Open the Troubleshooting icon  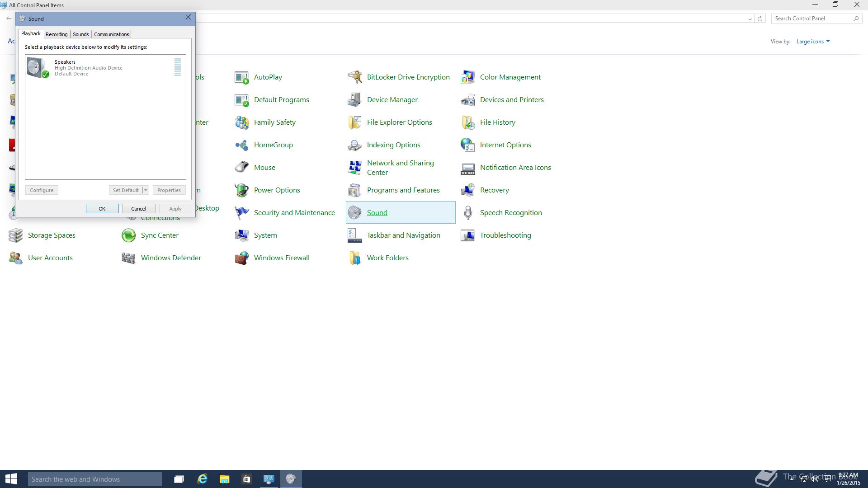tap(468, 235)
